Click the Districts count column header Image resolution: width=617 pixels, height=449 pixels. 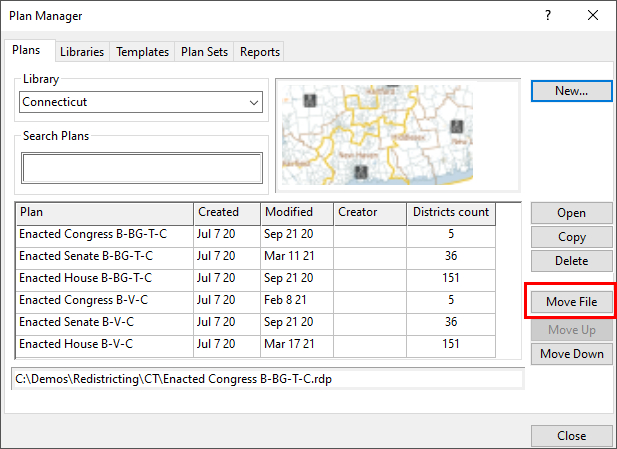(x=450, y=212)
